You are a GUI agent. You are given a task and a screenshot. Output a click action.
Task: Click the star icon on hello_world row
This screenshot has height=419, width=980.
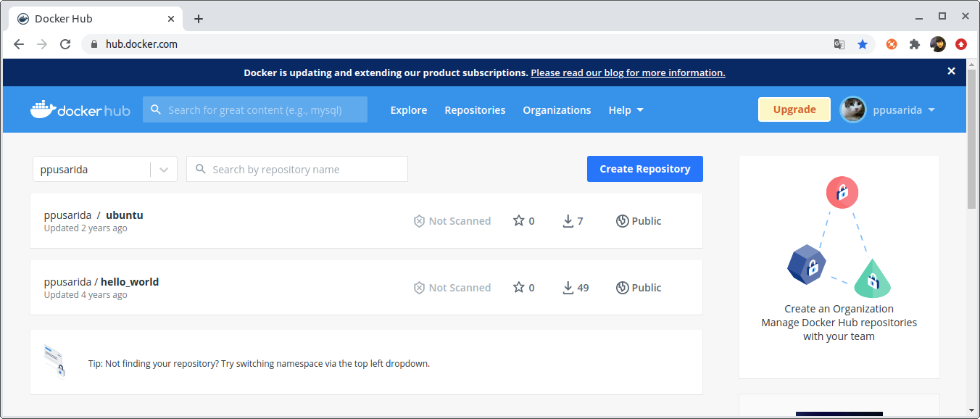[518, 287]
